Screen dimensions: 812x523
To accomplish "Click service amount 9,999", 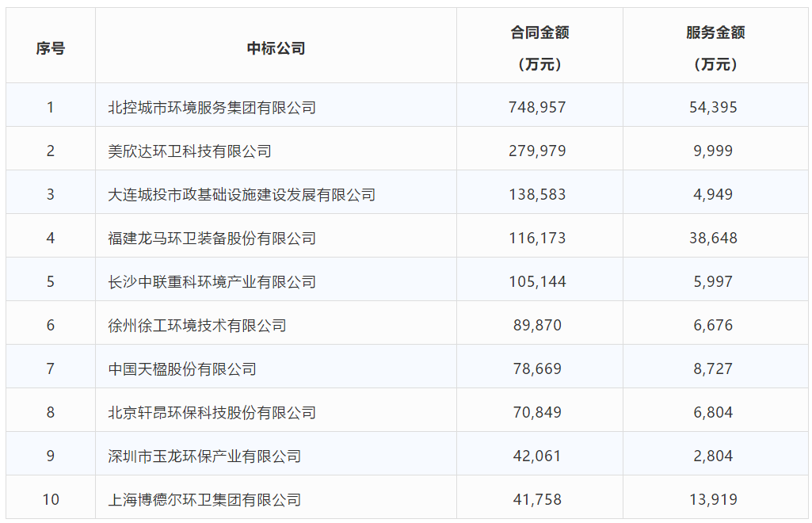I will pyautogui.click(x=713, y=151).
